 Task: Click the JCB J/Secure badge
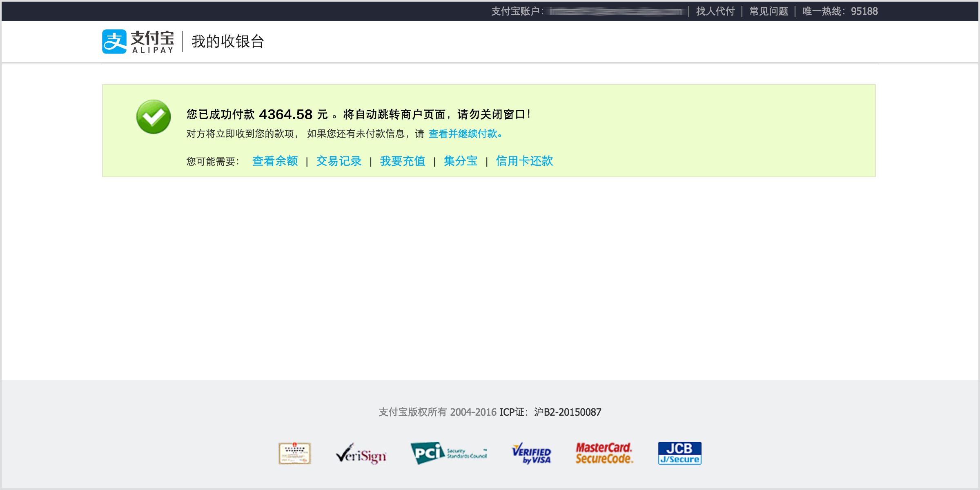[x=679, y=453]
